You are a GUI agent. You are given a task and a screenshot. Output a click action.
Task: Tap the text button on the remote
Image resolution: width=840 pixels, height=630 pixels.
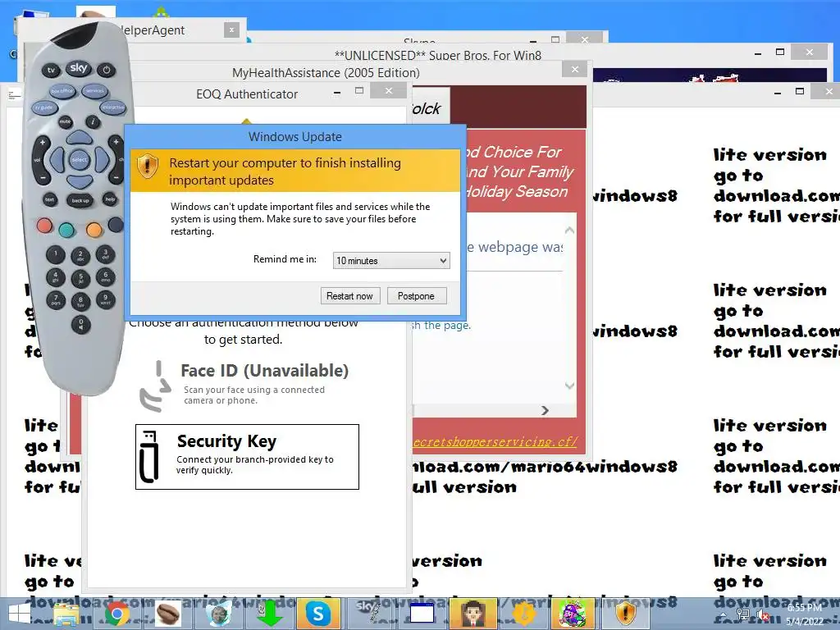50,200
